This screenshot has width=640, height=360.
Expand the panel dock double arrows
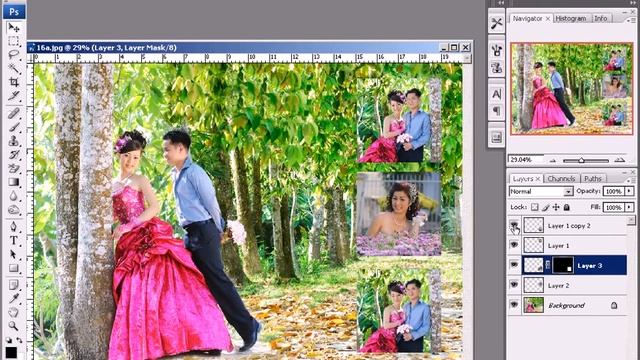633,2
